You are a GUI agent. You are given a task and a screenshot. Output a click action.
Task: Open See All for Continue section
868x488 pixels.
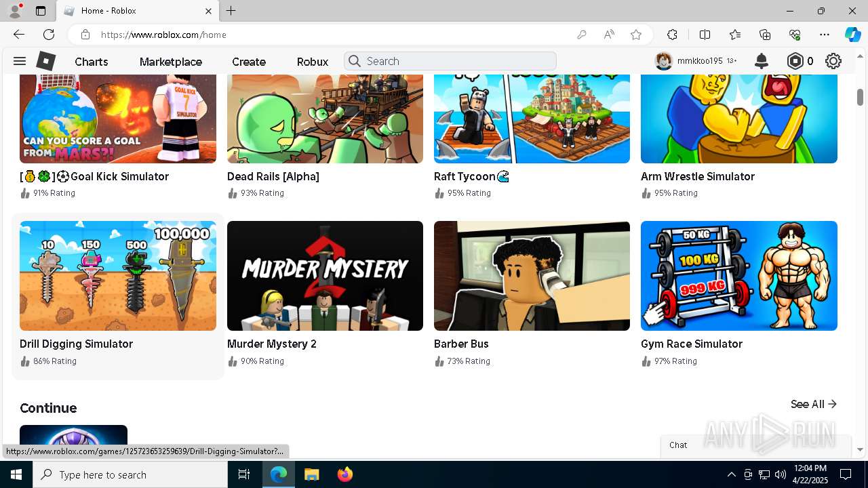pos(814,404)
